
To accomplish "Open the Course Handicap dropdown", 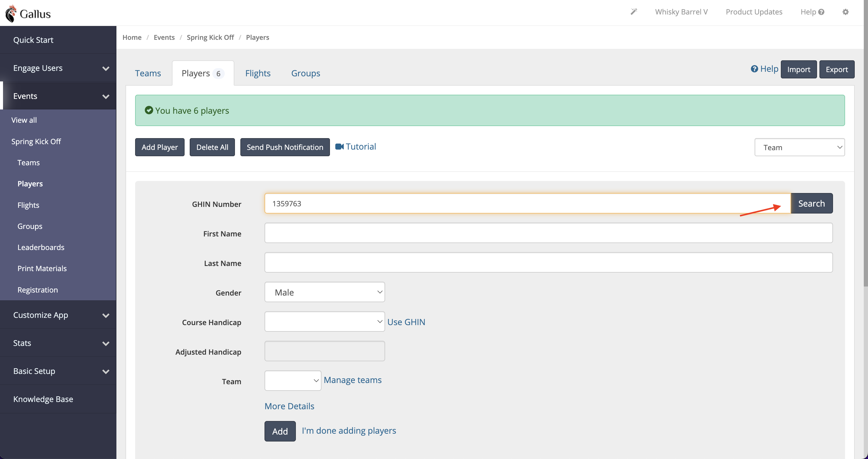I will point(325,322).
